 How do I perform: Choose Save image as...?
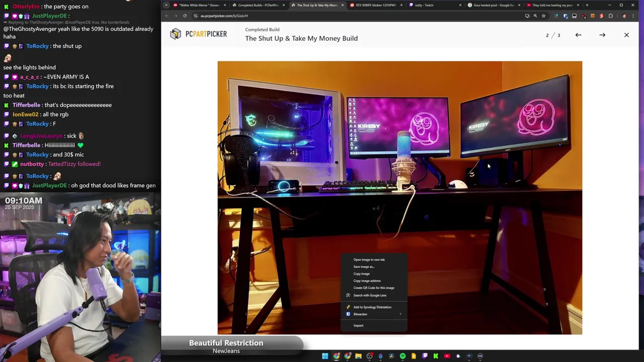pyautogui.click(x=374, y=267)
